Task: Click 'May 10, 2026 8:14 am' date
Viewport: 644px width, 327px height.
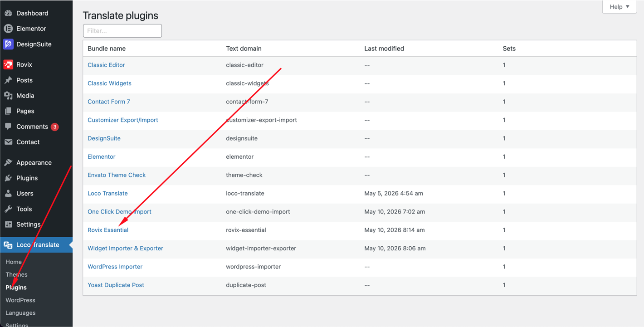Action: (x=395, y=230)
